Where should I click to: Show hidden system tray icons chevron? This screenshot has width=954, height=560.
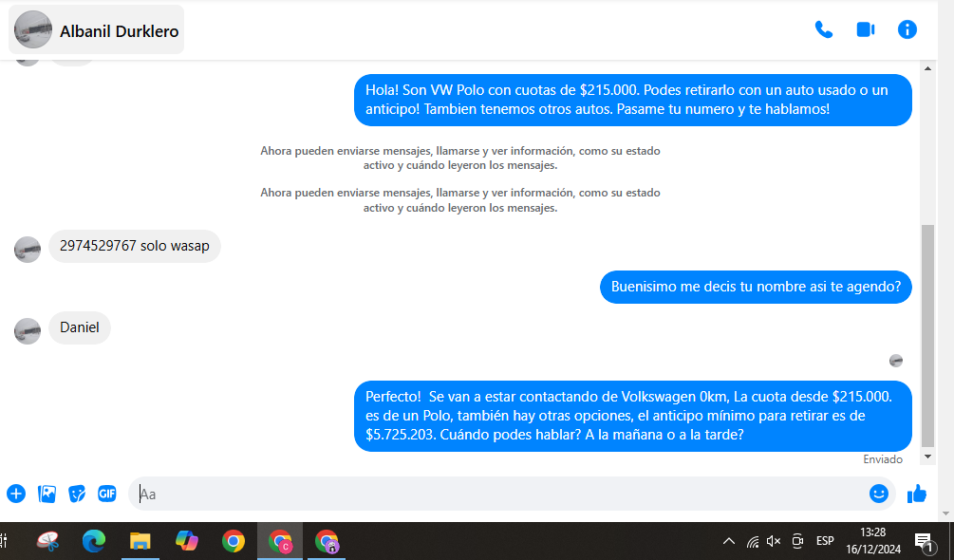[729, 541]
